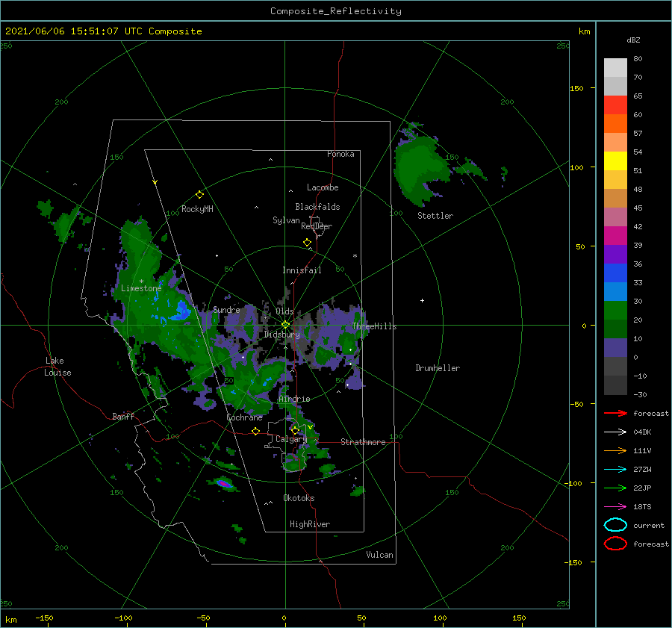Image resolution: width=672 pixels, height=628 pixels.
Task: Click the yellow diamond marker near RedDeer
Action: 307,243
